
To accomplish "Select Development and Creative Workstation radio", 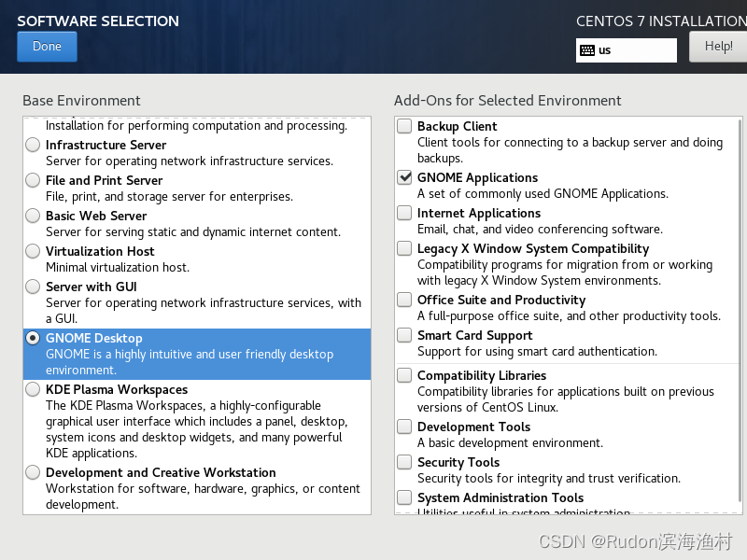I will (33, 472).
